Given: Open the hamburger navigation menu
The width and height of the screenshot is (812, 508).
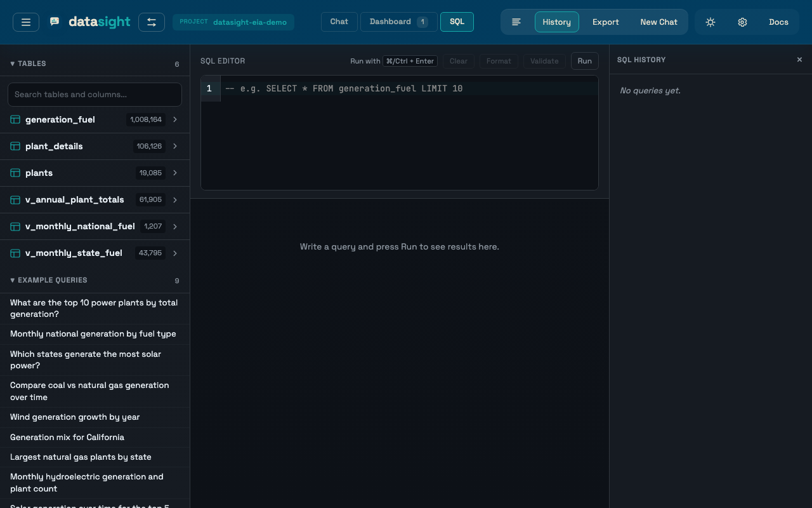Looking at the screenshot, I should click(25, 22).
